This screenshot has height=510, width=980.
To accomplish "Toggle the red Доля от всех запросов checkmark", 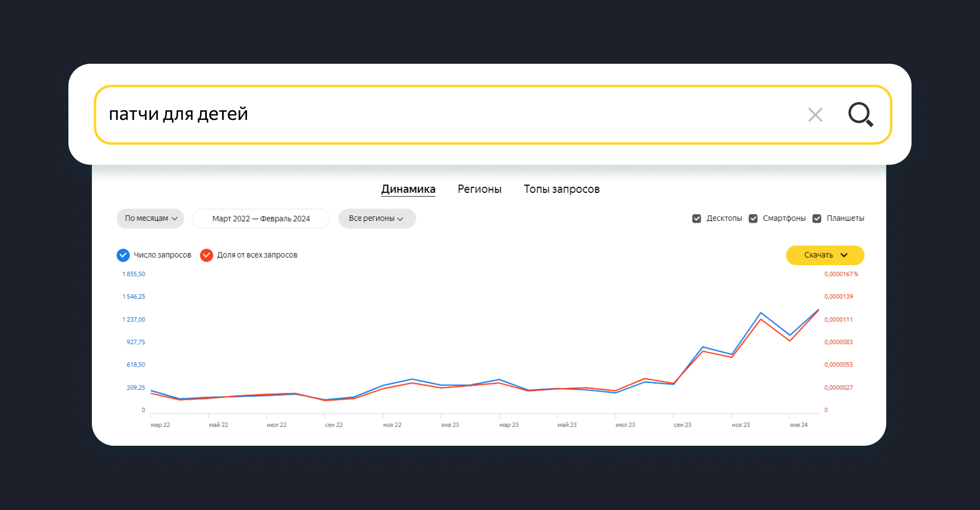I will (x=206, y=255).
